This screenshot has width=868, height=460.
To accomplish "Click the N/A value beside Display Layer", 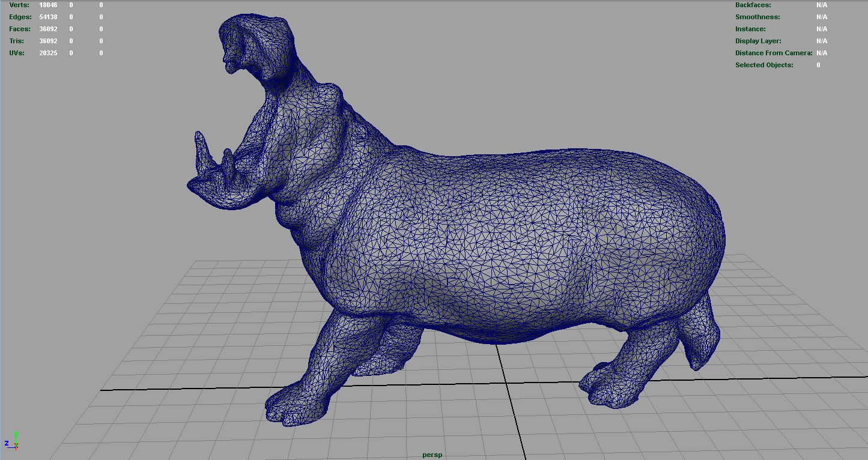I will [822, 41].
